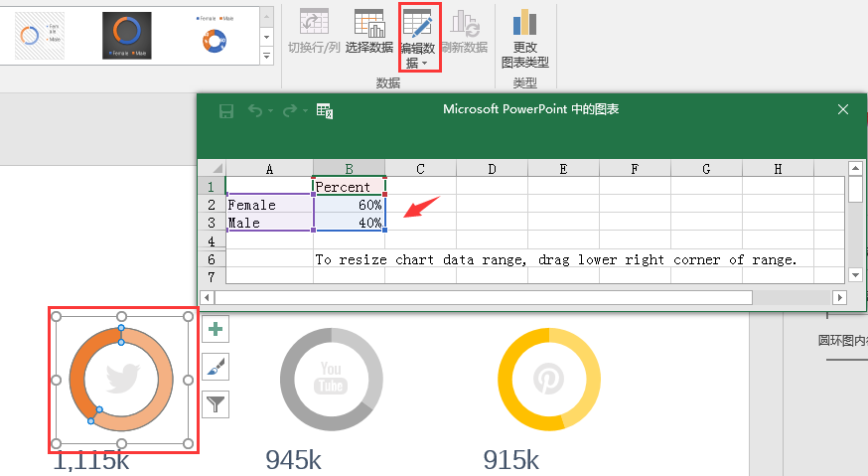Open Edit Data dropdown arrow
The height and width of the screenshot is (476, 868).
[425, 64]
